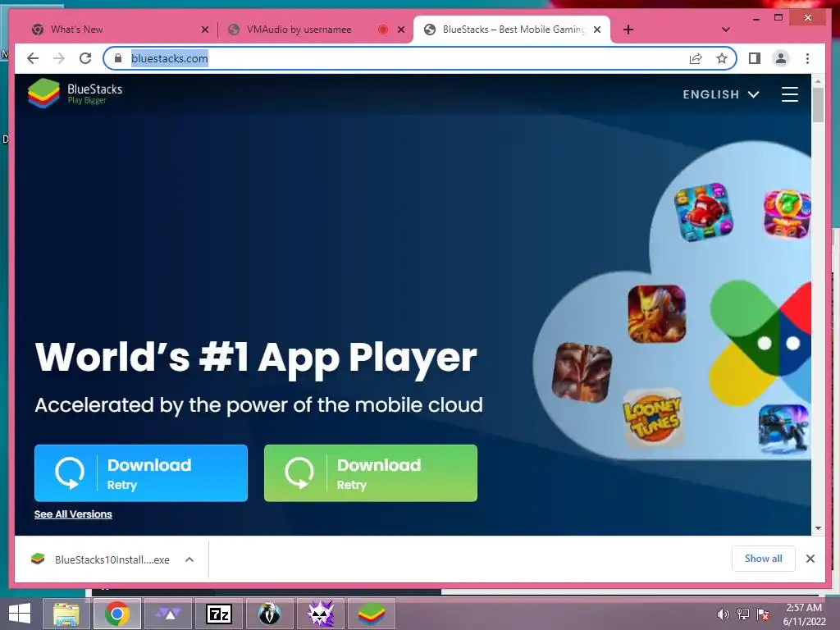
Task: Open the BlueStacks10Install exe download item
Action: [x=101, y=559]
